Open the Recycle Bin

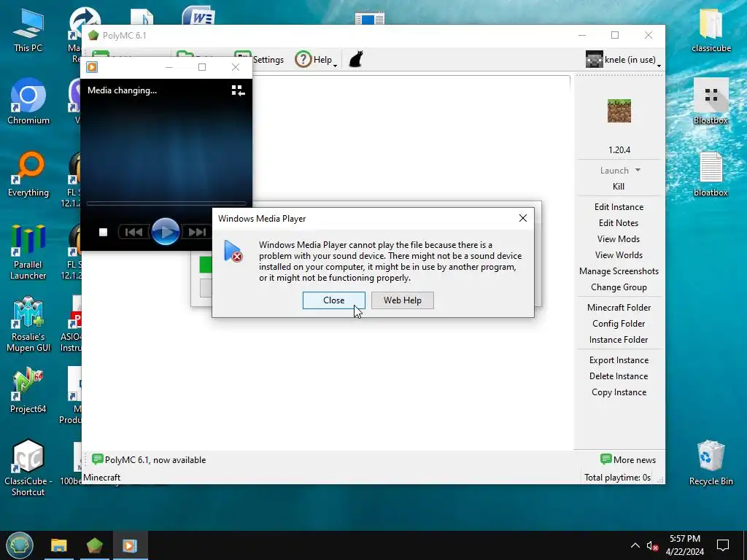point(711,463)
